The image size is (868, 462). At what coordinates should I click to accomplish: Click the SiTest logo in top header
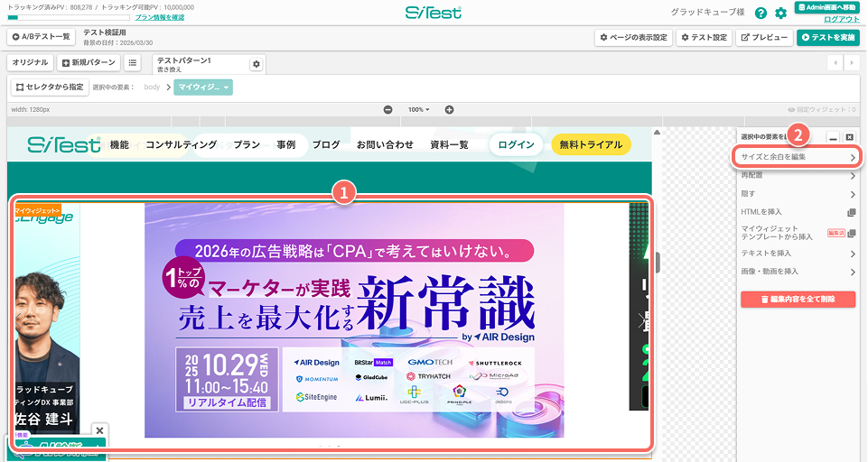[x=434, y=13]
